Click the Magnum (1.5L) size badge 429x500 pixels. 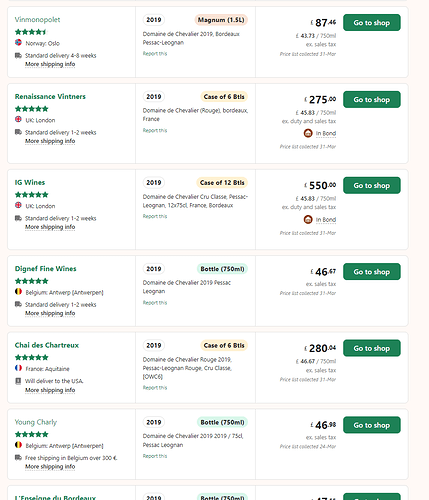[221, 20]
